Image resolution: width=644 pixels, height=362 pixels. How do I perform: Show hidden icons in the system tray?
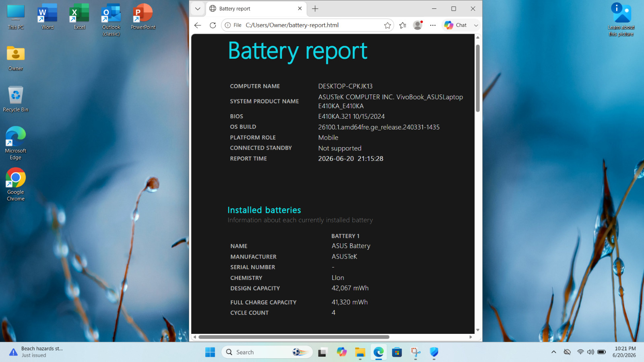click(554, 352)
